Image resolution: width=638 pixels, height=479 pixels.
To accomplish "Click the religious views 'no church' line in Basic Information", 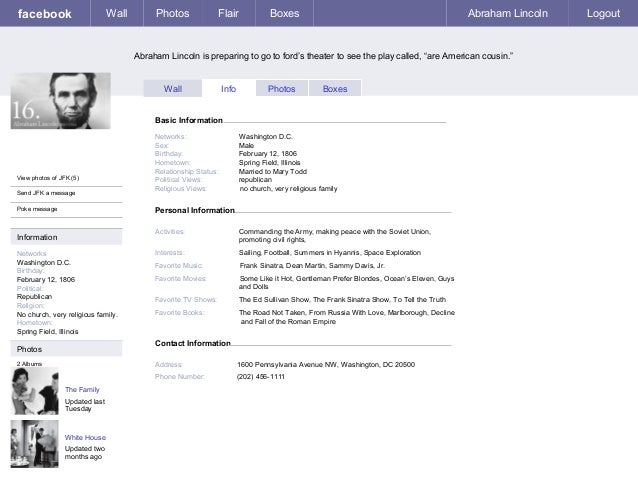I will point(288,189).
